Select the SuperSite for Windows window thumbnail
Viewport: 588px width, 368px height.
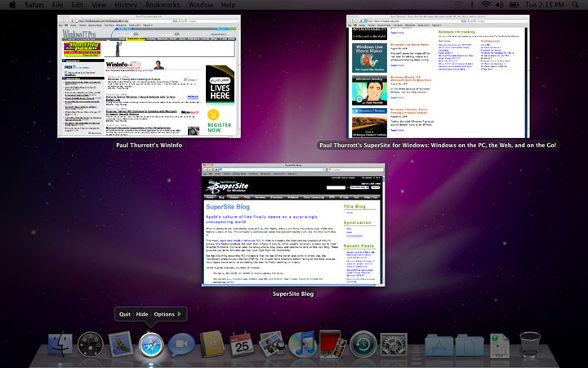[438, 76]
